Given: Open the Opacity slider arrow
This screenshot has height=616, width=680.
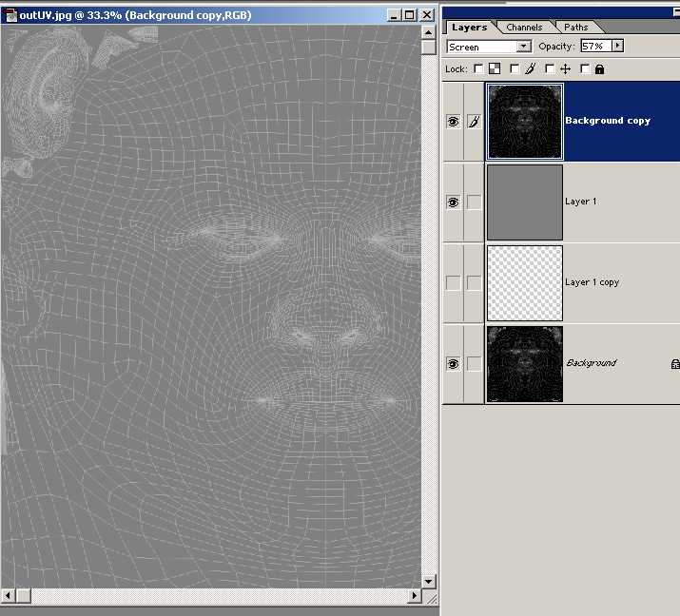Looking at the screenshot, I should (x=617, y=46).
